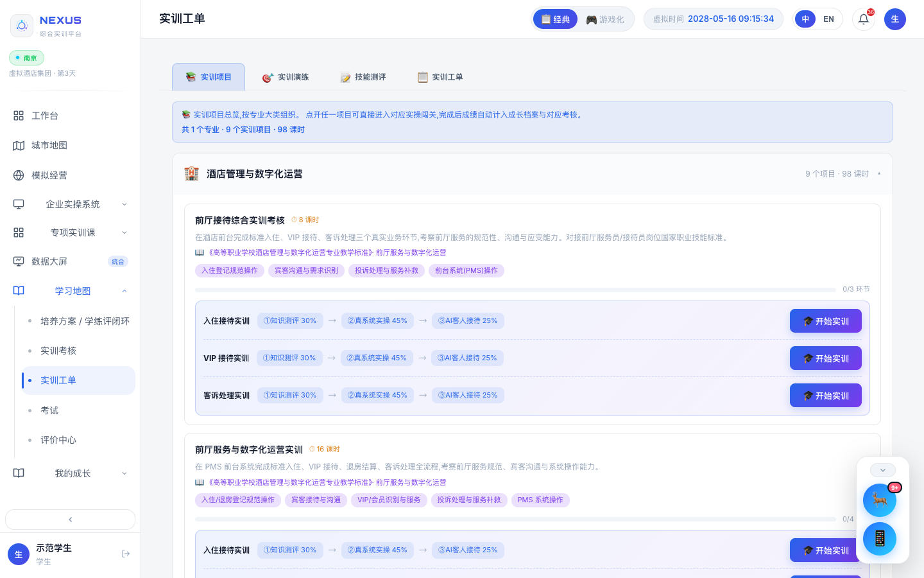Click 统合 badge on 数据大屏
924x578 pixels.
pyautogui.click(x=118, y=261)
